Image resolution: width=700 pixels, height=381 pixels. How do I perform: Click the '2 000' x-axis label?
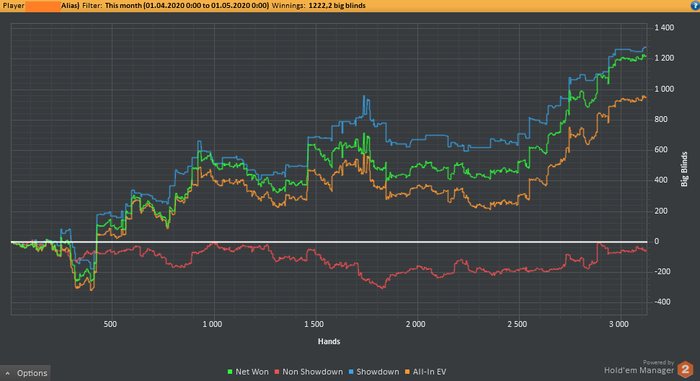[x=415, y=324]
